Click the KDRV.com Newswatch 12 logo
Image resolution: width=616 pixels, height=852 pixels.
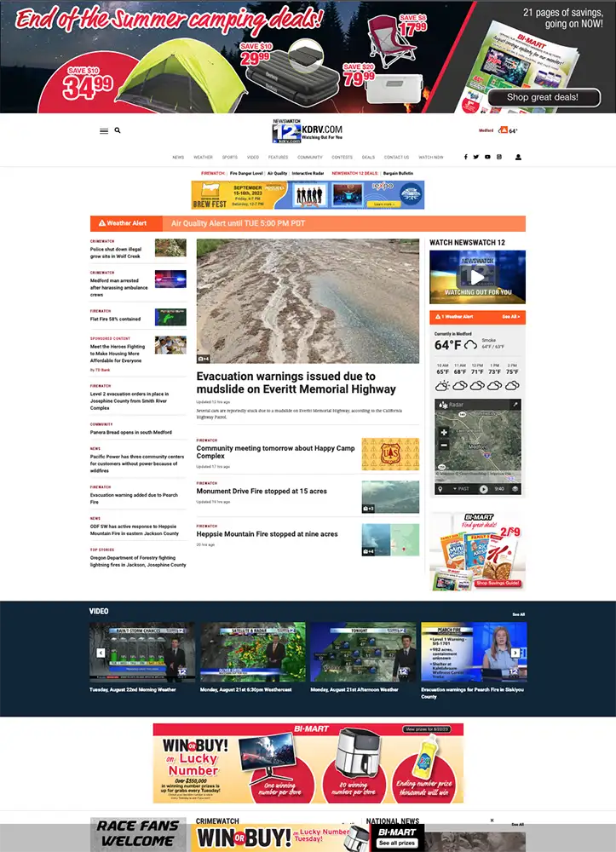pos(308,131)
